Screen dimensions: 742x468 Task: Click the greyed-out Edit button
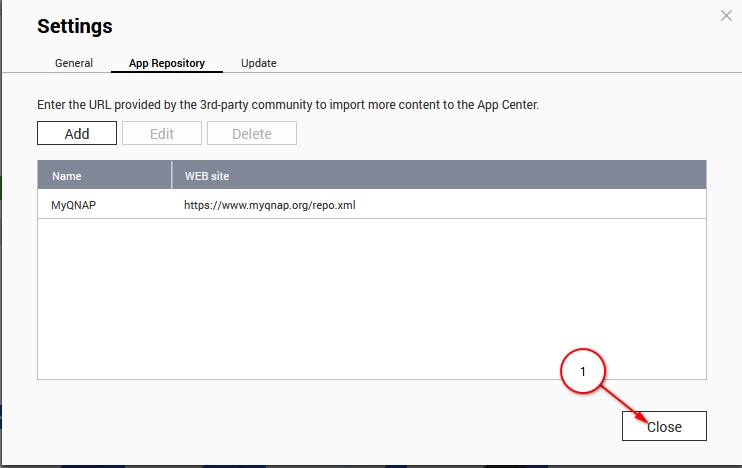pyautogui.click(x=162, y=133)
